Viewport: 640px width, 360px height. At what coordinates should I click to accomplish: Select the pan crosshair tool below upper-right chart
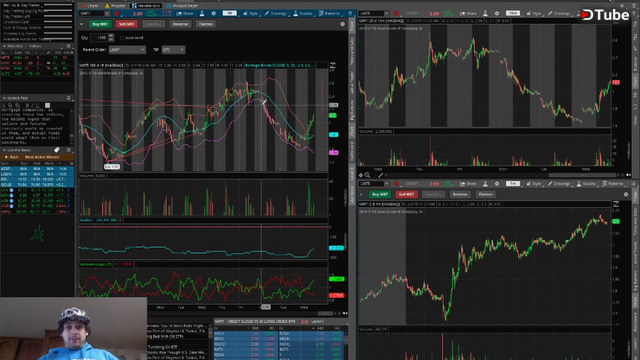(361, 175)
